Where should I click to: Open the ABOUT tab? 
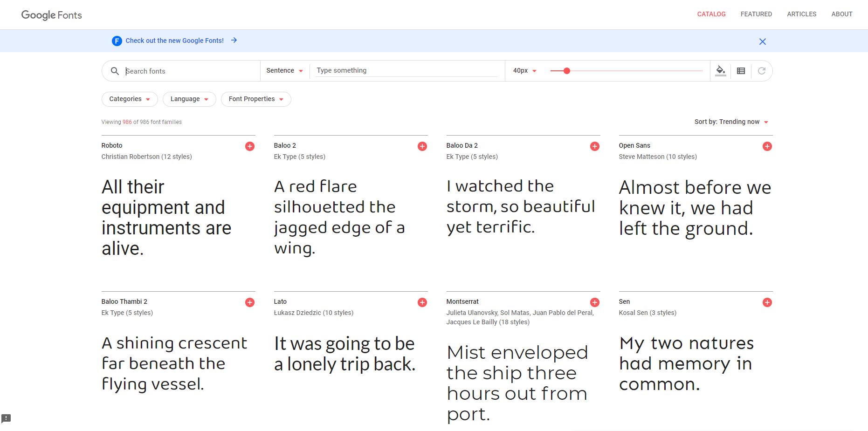842,14
